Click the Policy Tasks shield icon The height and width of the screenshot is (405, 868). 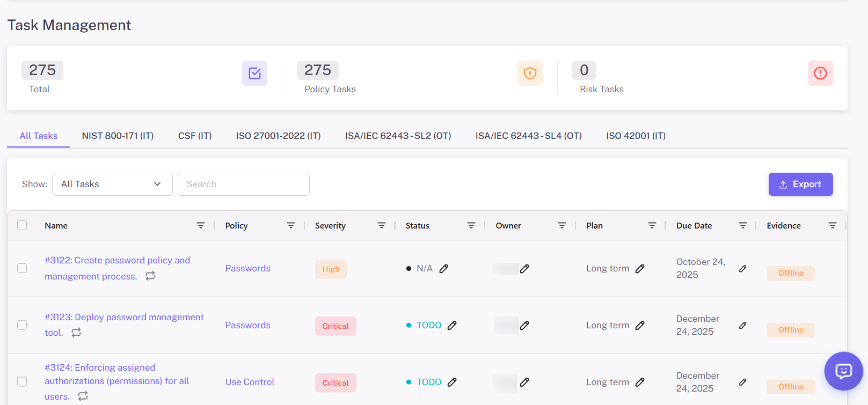click(x=530, y=73)
